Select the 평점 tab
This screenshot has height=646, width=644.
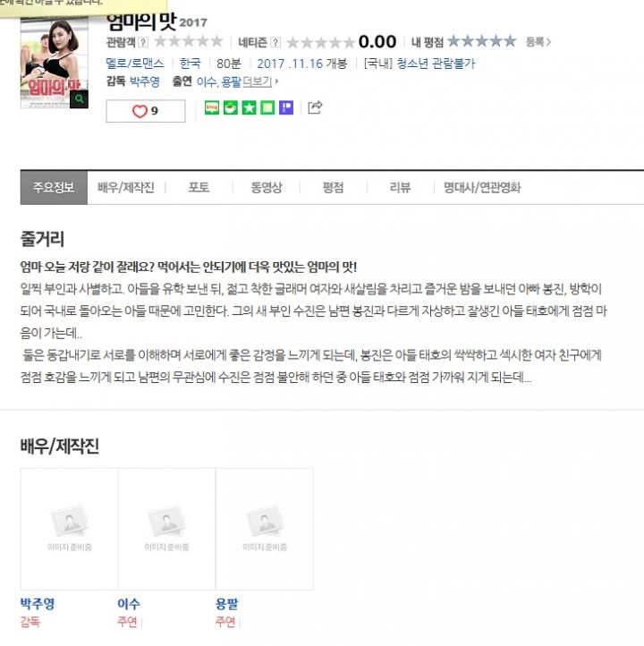coord(333,188)
